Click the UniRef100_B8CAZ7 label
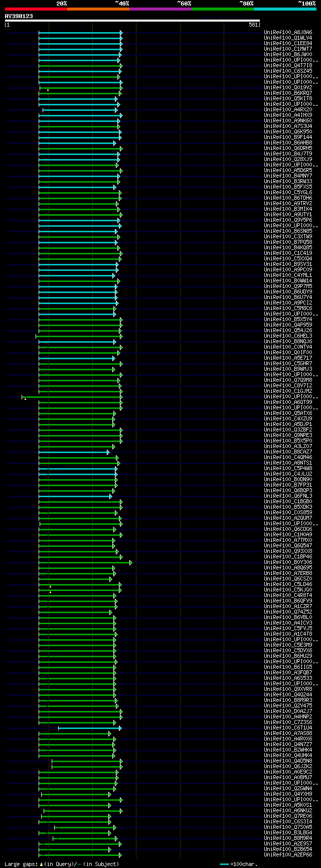Viewport: 321px width, 868px height. [x=288, y=452]
